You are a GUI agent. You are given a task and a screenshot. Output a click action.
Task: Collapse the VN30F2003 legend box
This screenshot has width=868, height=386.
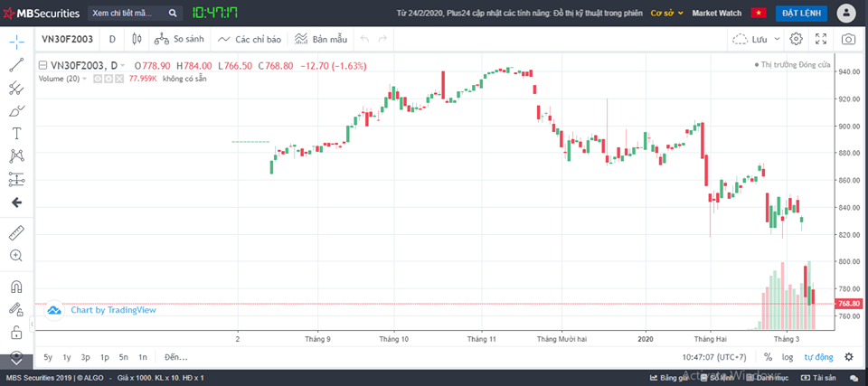42,66
